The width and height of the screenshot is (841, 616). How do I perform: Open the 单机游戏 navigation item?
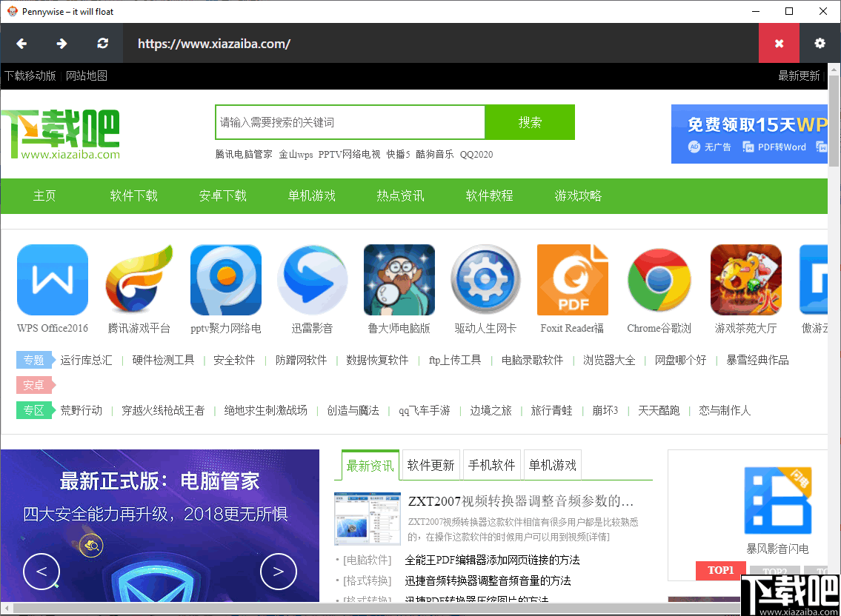coord(312,195)
